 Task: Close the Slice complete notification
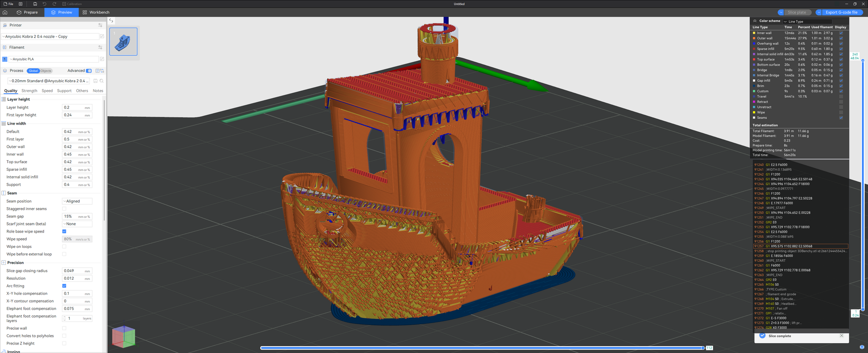[842, 336]
